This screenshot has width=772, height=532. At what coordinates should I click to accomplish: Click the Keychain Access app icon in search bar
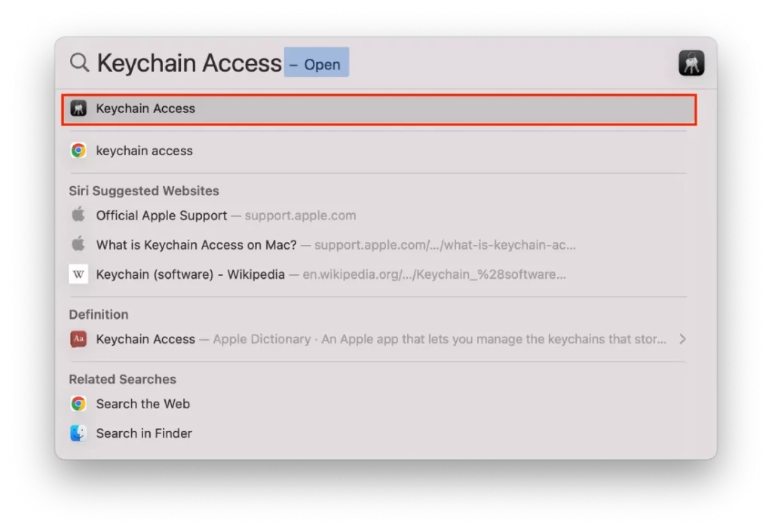point(691,63)
